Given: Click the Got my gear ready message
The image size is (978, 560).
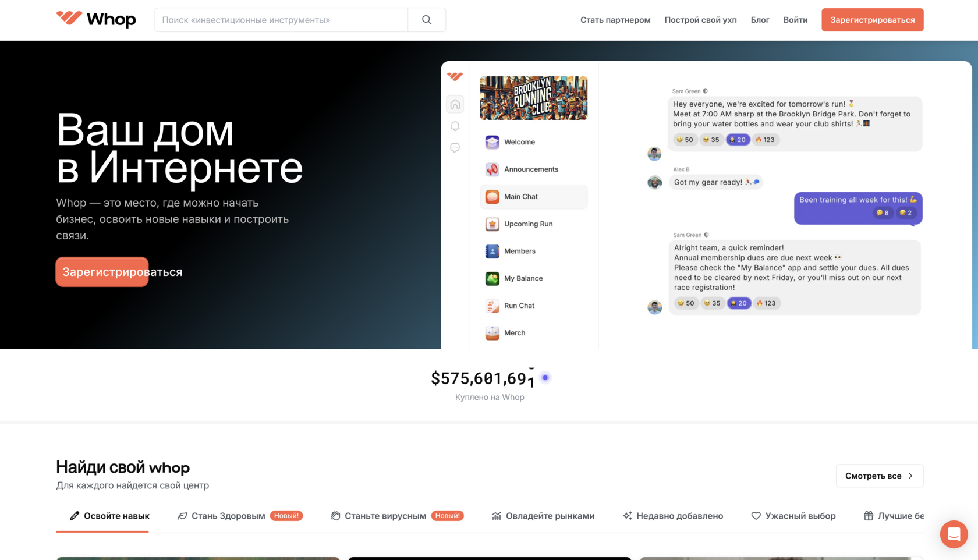Looking at the screenshot, I should tap(716, 182).
